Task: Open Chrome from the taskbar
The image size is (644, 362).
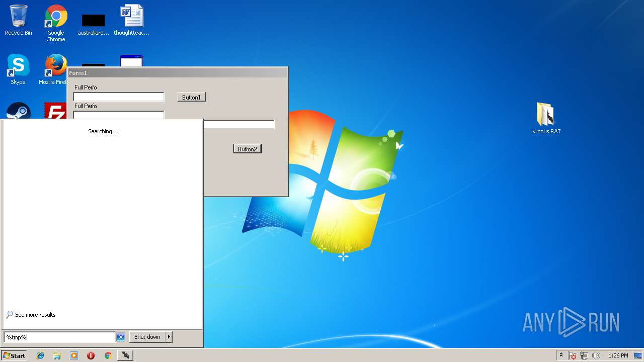Action: (x=108, y=355)
